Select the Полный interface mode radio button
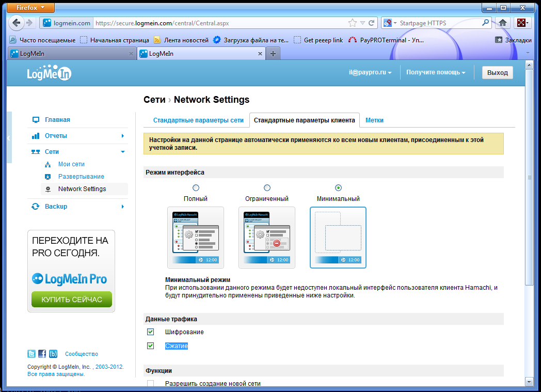The height and width of the screenshot is (392, 541). (196, 188)
